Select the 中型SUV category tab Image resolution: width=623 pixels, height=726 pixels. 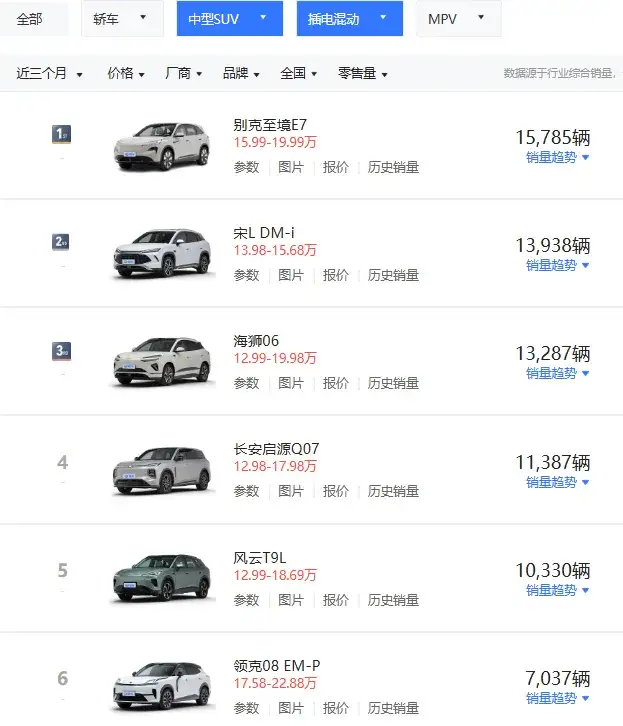click(x=230, y=19)
